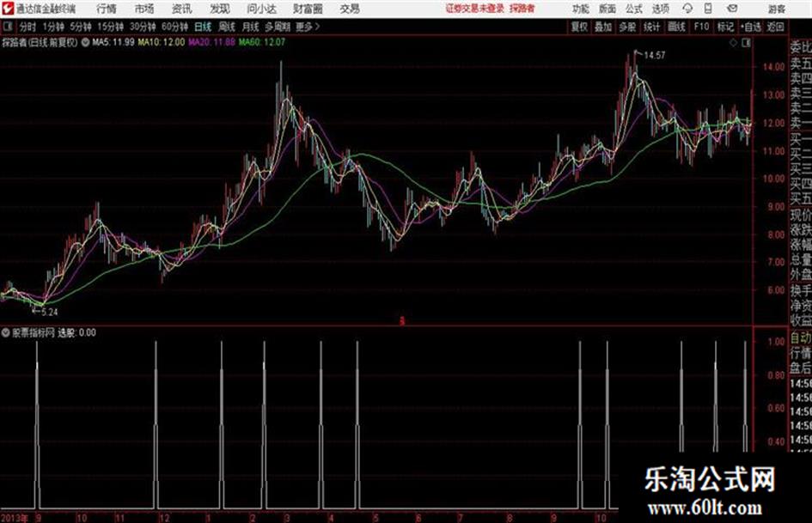Select the 周线 weekly chart tab

click(227, 27)
